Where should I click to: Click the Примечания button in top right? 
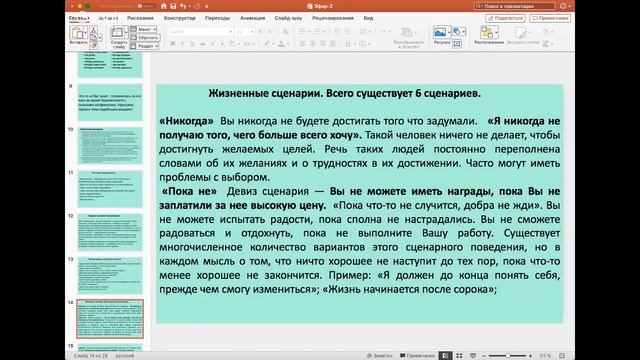pyautogui.click(x=550, y=18)
